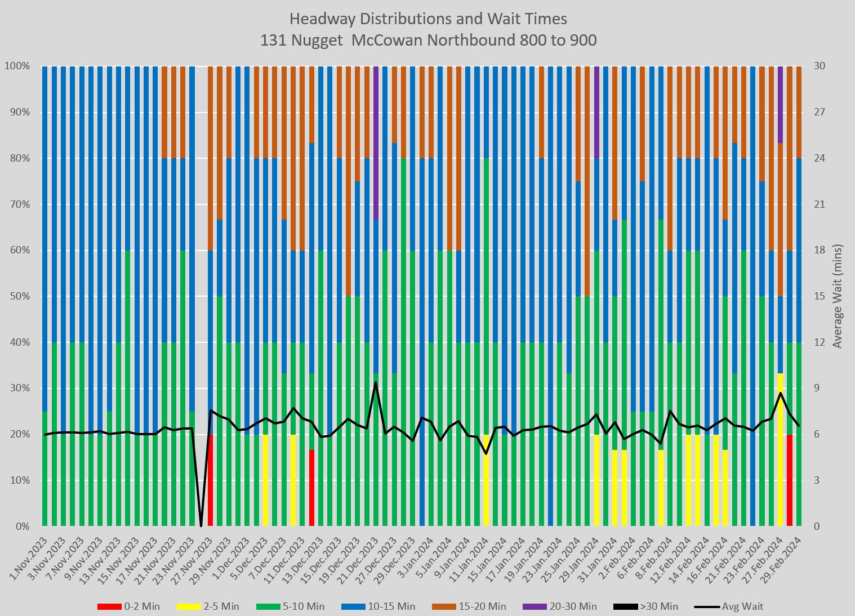Select the yellow segment of 27.Feb.2024 bar

780,449
